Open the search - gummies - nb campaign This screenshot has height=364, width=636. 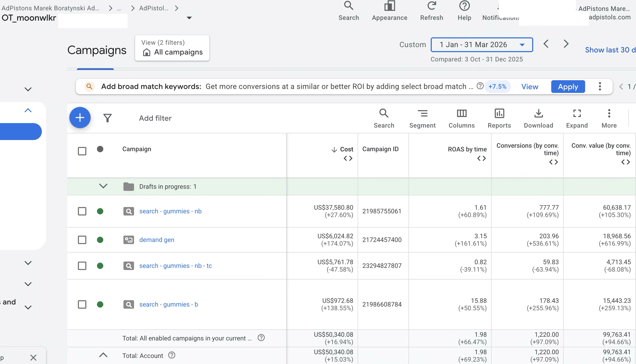click(170, 211)
